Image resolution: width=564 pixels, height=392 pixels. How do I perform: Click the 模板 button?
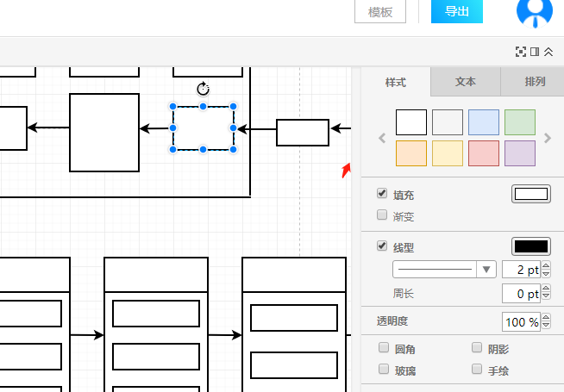pyautogui.click(x=380, y=12)
